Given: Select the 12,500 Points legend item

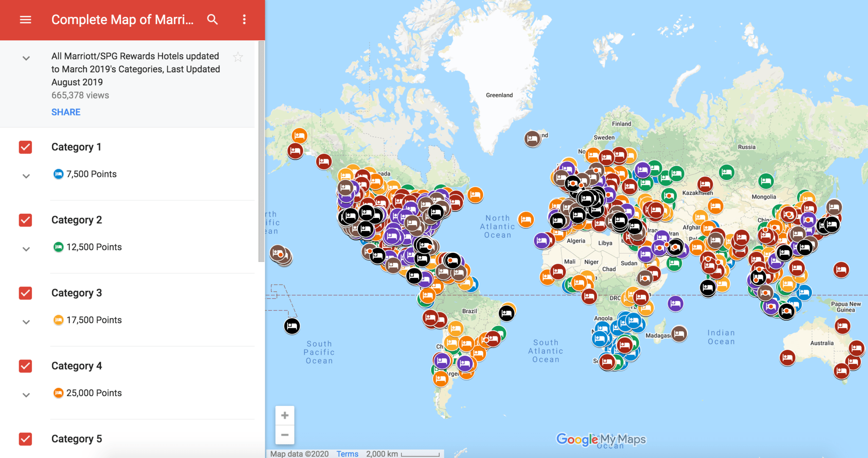Looking at the screenshot, I should pyautogui.click(x=93, y=247).
